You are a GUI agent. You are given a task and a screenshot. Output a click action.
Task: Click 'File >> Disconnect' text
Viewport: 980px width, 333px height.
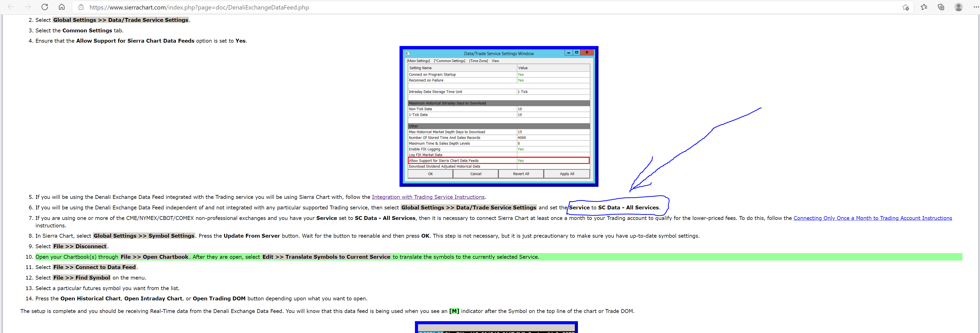click(x=80, y=246)
